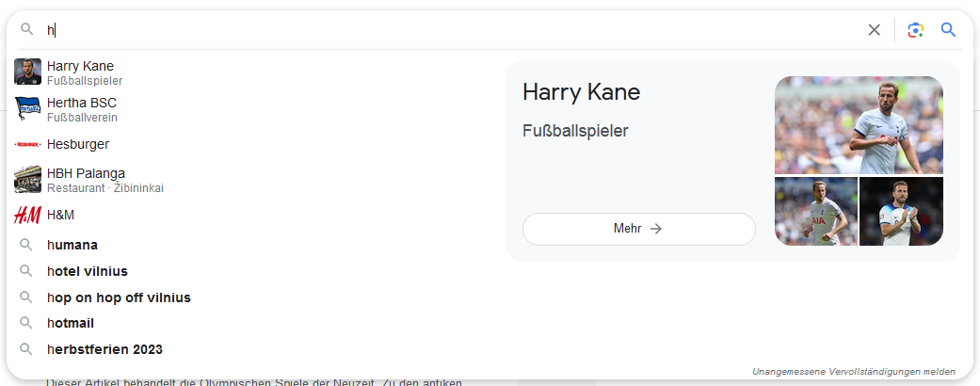Open the bottom-right Harry Kane clapping photo
The width and height of the screenshot is (980, 386).
(901, 212)
